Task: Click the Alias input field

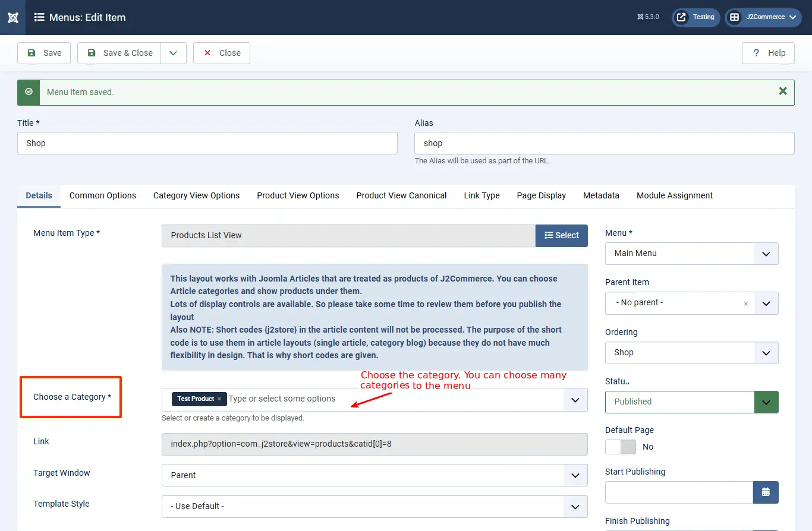Action: 605,143
